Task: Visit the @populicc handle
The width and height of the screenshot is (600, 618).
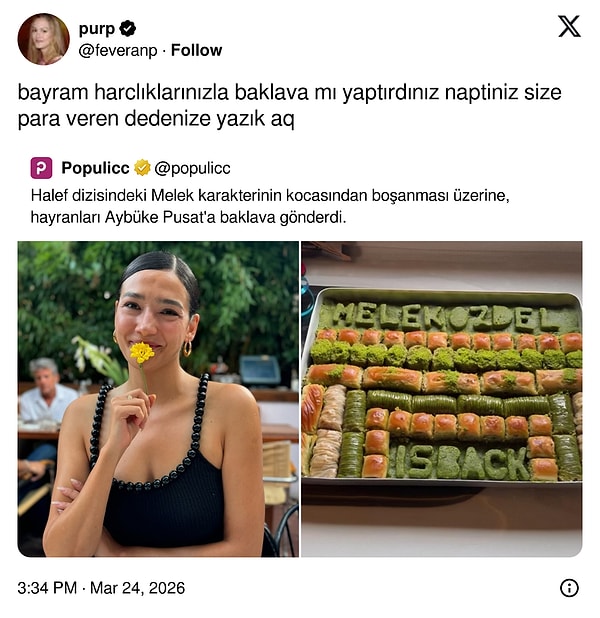Action: pos(192,169)
